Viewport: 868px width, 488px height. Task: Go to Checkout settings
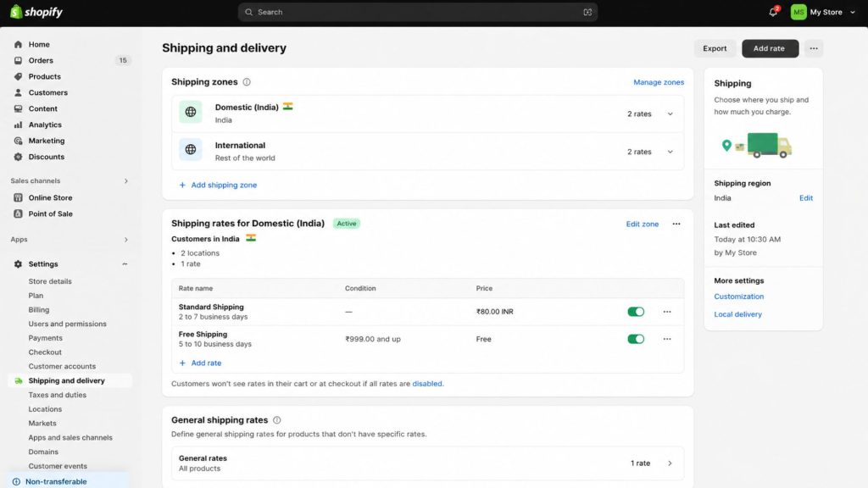click(x=45, y=352)
